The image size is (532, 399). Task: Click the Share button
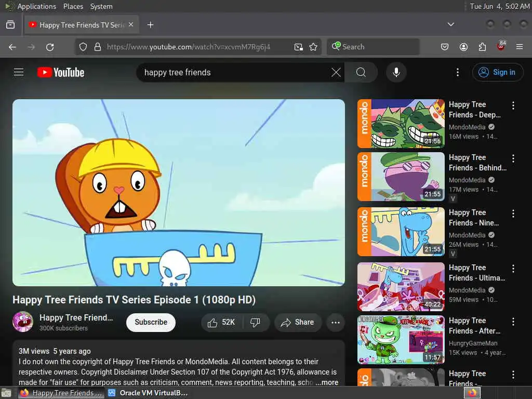click(x=297, y=322)
